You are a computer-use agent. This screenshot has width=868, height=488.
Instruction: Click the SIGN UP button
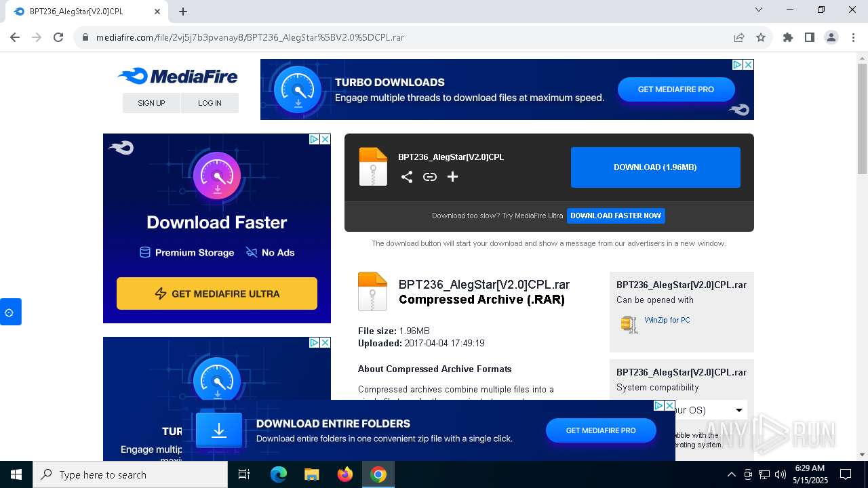click(x=151, y=103)
